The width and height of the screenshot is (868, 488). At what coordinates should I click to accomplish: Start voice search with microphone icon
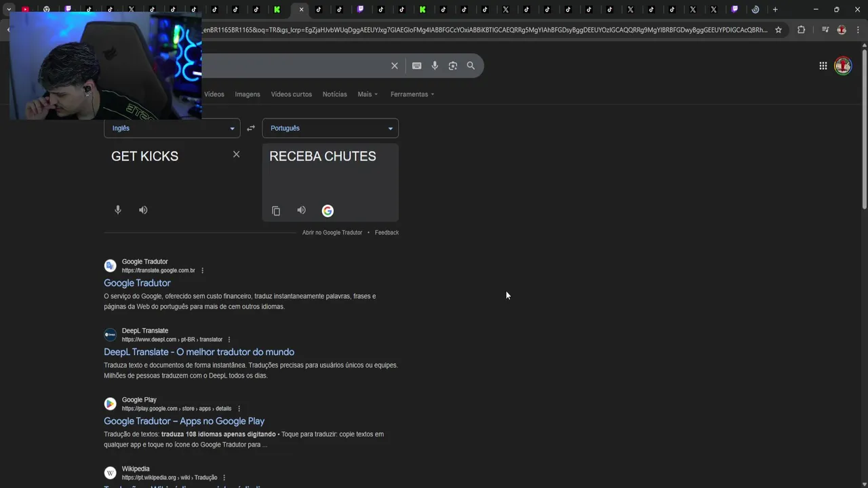pyautogui.click(x=435, y=66)
